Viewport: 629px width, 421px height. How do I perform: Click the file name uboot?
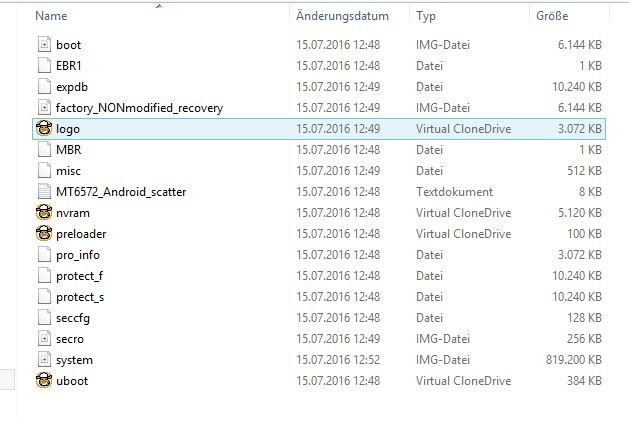click(x=72, y=381)
